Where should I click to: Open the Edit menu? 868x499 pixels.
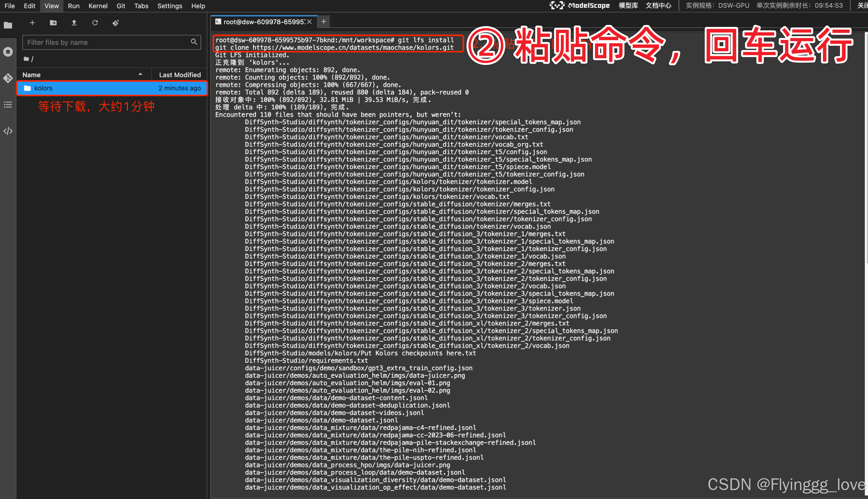30,6
